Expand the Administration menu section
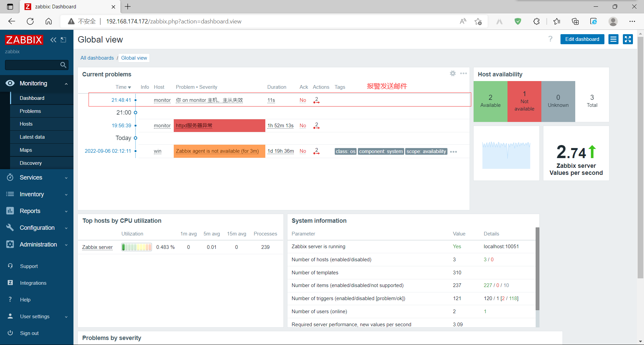Image resolution: width=644 pixels, height=345 pixels. pyautogui.click(x=37, y=245)
